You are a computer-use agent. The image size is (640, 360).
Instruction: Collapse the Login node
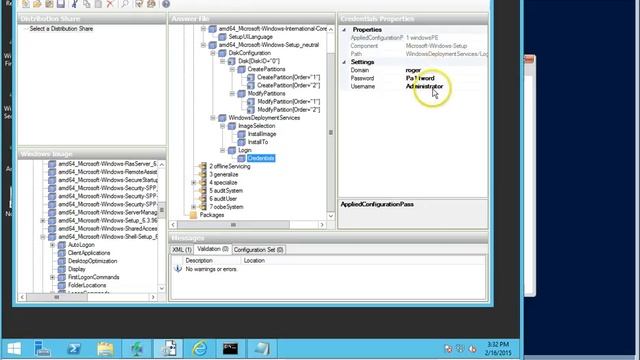tap(222, 150)
